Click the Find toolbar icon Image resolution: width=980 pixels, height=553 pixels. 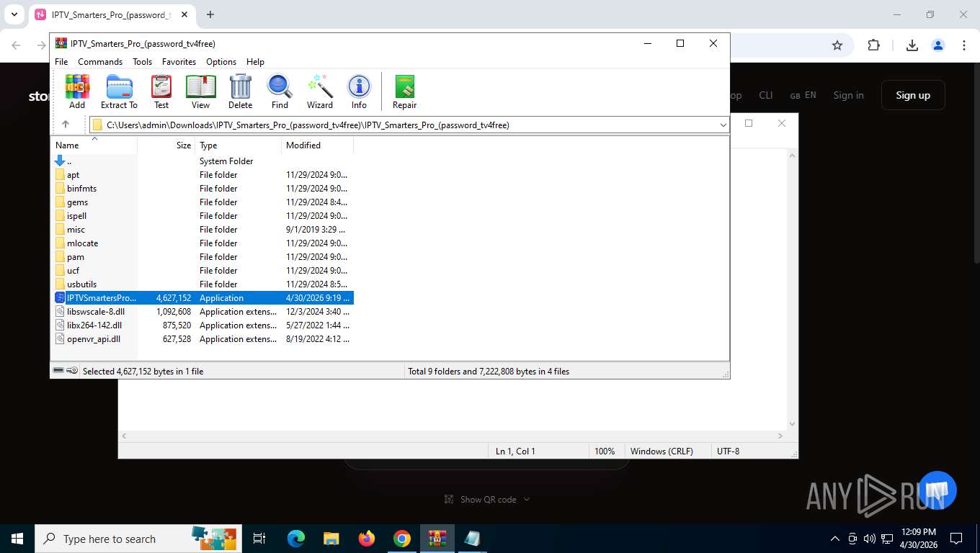pos(280,91)
